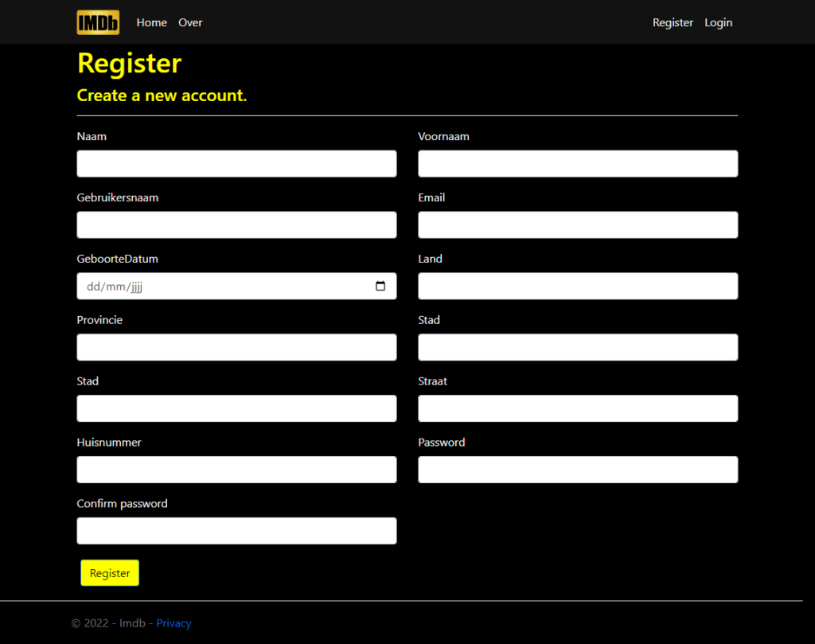Click the dd/mm/jjjj date text in GeboorteDatum
The image size is (815, 644).
tap(115, 287)
